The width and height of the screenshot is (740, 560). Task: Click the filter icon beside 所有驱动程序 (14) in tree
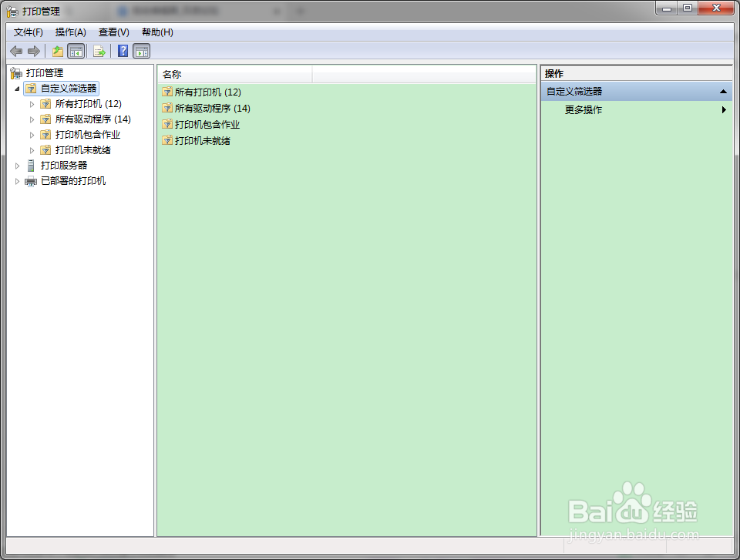click(45, 119)
